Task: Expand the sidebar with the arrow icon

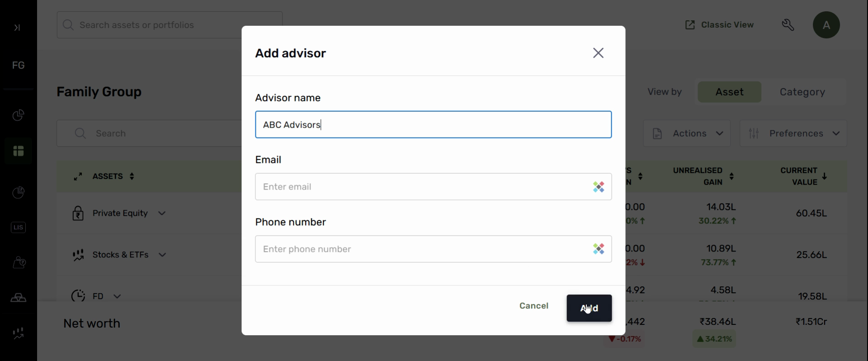Action: point(17,28)
